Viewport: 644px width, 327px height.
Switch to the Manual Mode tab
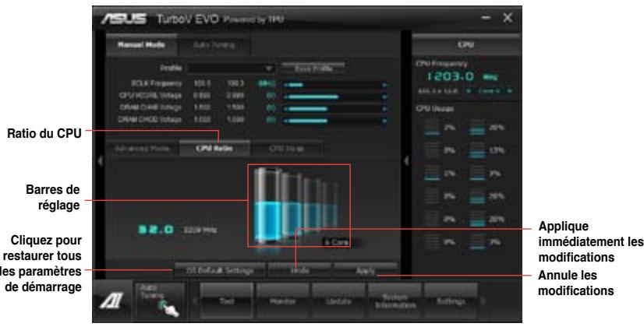tap(141, 45)
